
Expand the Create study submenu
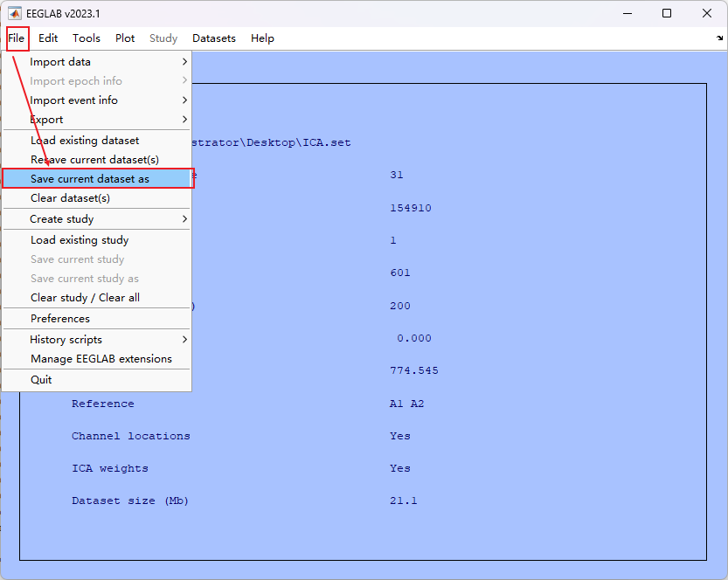(x=97, y=219)
